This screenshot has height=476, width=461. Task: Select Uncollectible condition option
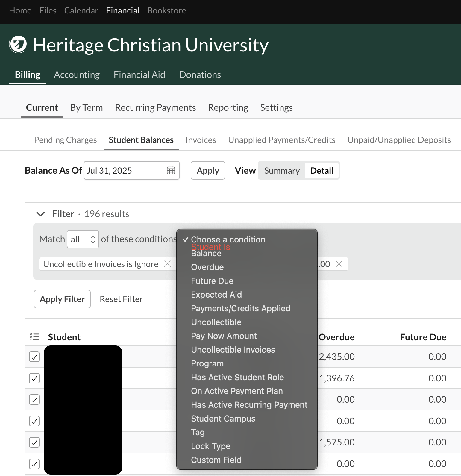point(216,322)
